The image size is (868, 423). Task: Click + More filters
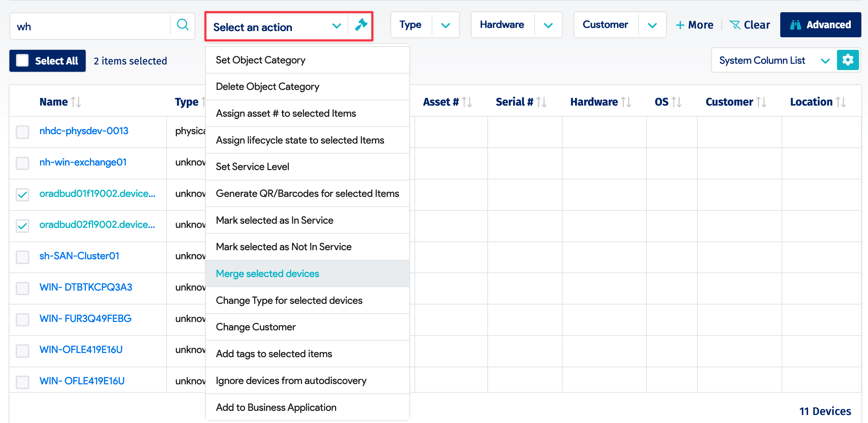[695, 25]
